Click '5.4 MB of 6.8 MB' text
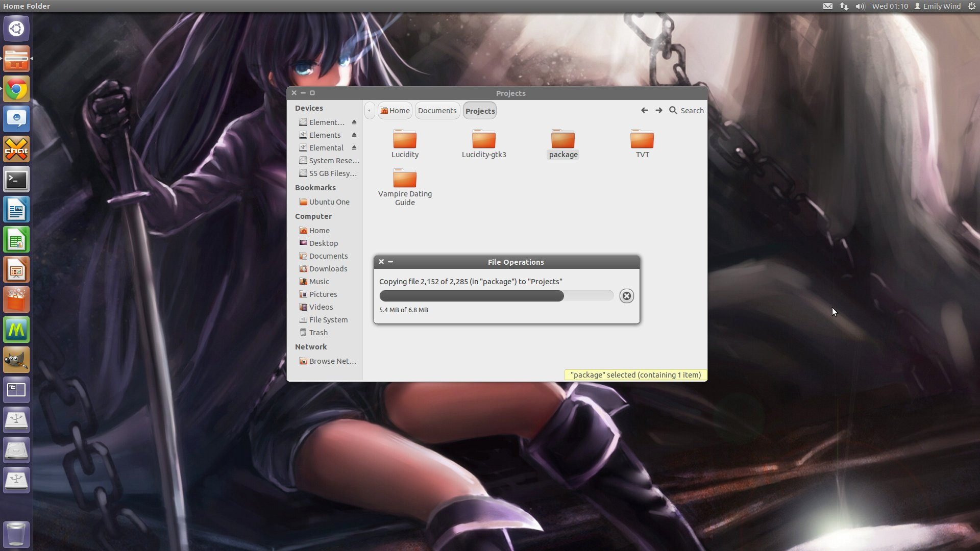 403,310
